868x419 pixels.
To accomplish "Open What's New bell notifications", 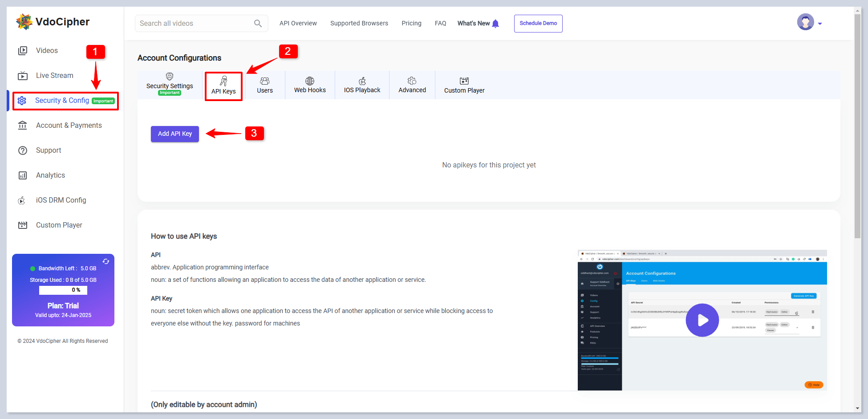I will (495, 24).
